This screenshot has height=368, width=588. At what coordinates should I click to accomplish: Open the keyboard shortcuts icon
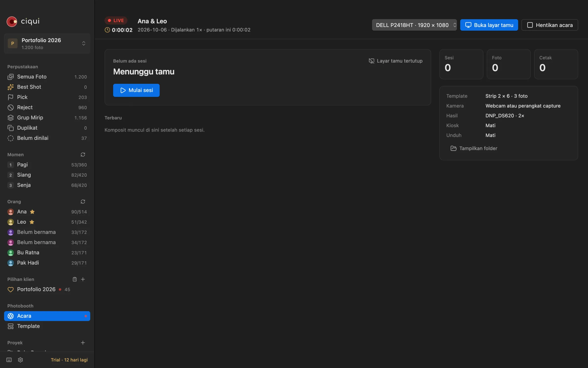9,360
